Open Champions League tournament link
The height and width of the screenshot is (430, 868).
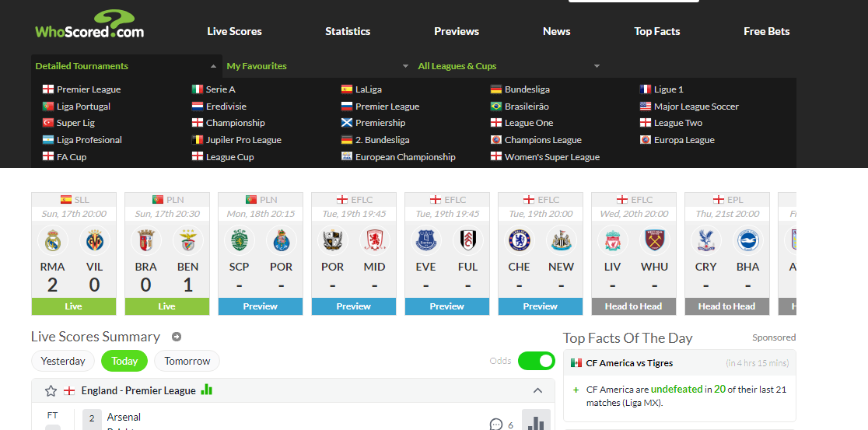coord(543,140)
